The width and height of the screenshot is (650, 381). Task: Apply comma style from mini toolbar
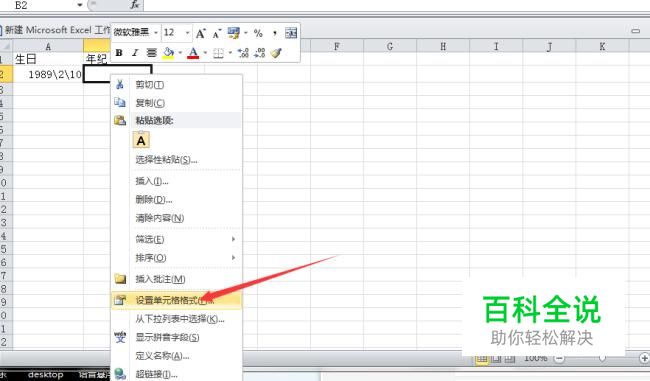click(x=274, y=33)
